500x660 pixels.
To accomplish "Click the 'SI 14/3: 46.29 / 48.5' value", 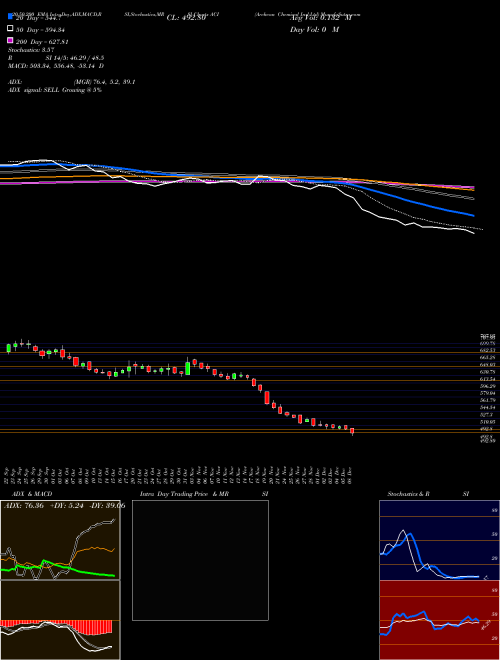I will 75,58.
